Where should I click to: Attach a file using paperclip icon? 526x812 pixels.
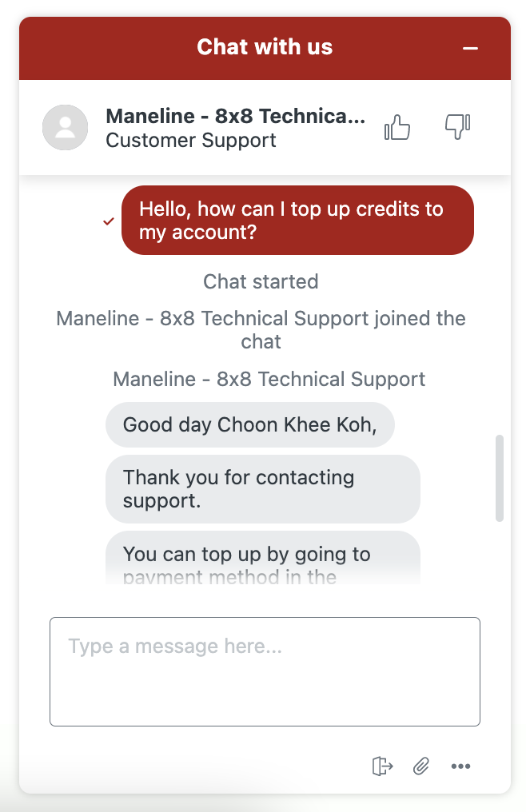[x=420, y=766]
